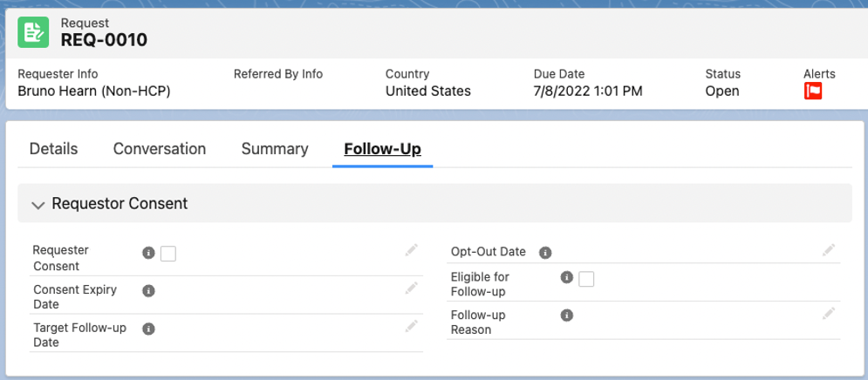Collapse the Requestor Consent section
The image size is (868, 380).
click(x=38, y=205)
